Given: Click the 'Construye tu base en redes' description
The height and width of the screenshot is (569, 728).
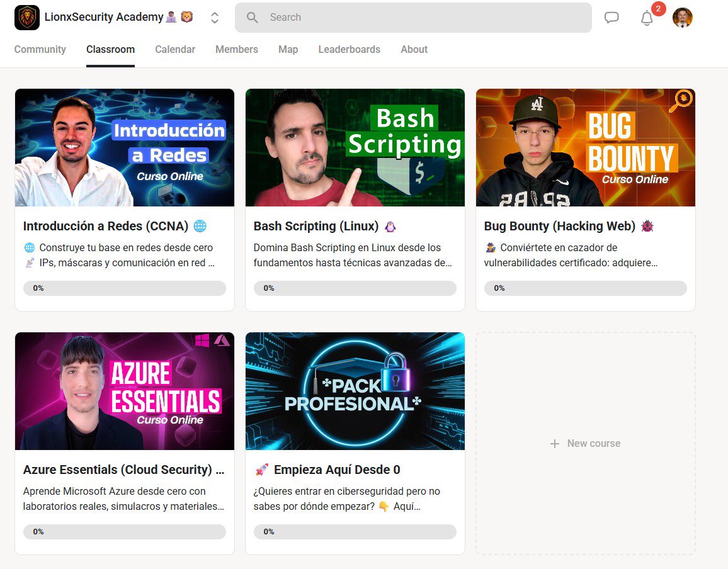Looking at the screenshot, I should coord(119,256).
